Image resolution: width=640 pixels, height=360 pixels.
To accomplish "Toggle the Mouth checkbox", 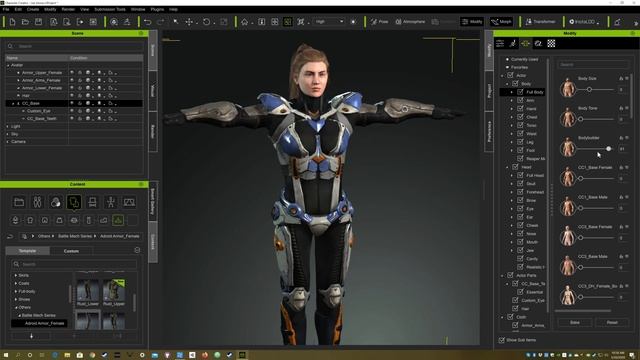I will pyautogui.click(x=520, y=242).
